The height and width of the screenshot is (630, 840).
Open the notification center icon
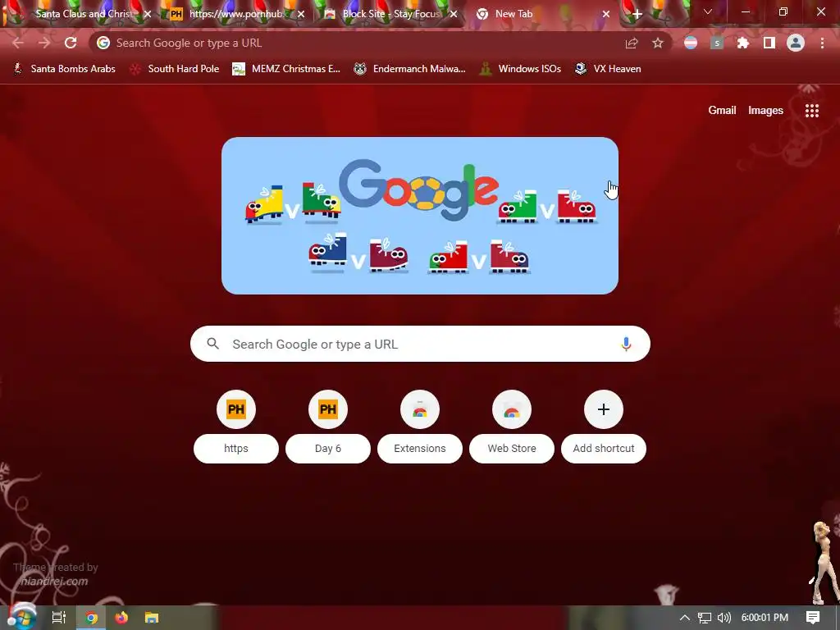[x=813, y=618]
